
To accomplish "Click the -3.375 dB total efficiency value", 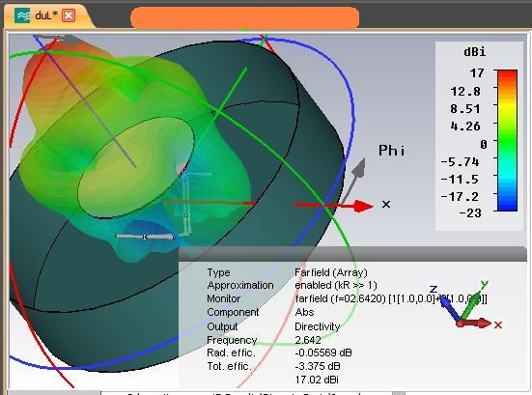I will pos(318,366).
